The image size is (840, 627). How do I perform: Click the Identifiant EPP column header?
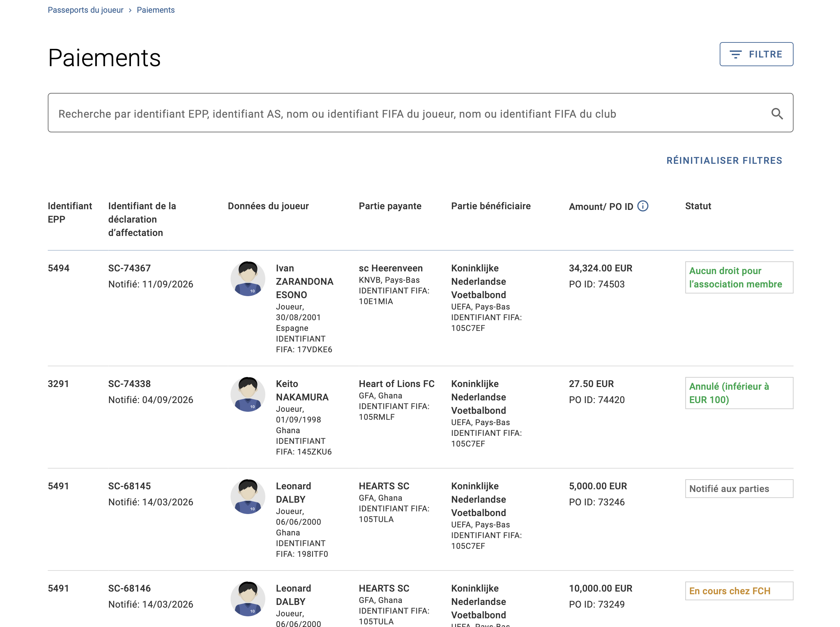coord(70,213)
